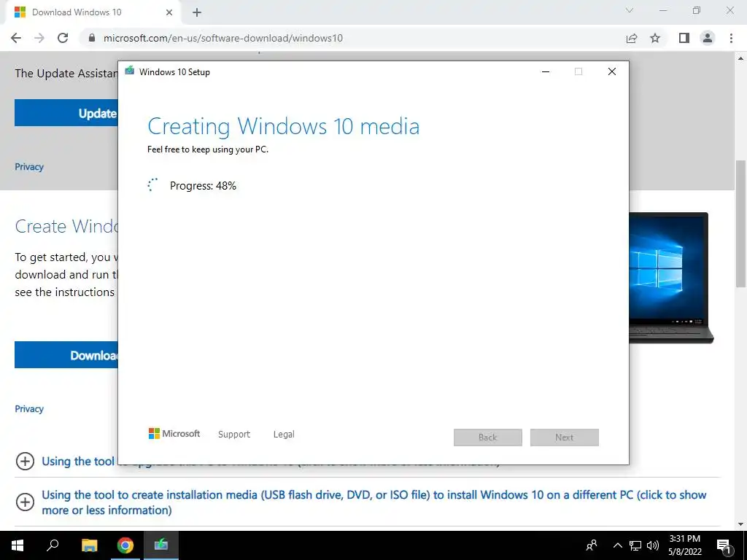Open Support link in Setup dialog
This screenshot has height=560, width=747.
tap(234, 435)
